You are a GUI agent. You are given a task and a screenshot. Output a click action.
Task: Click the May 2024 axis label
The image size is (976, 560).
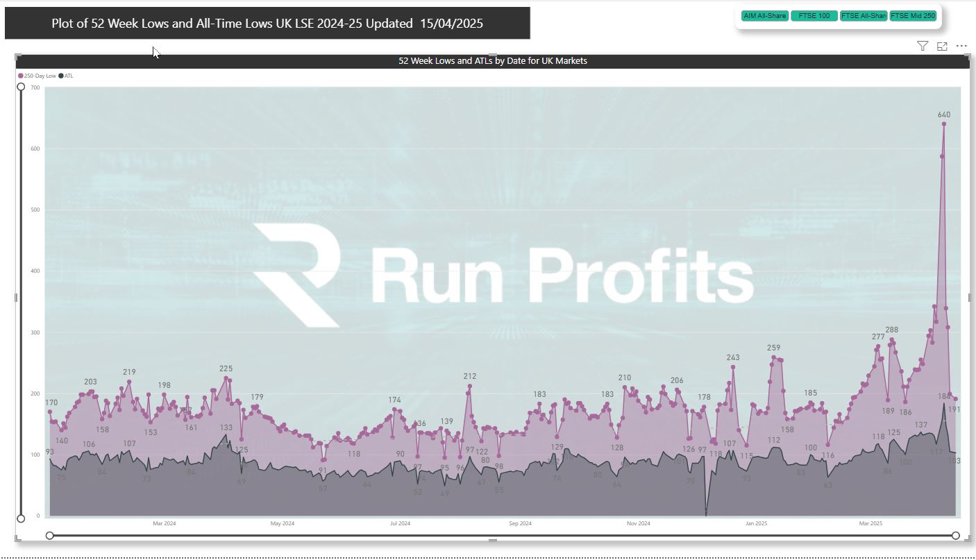click(x=283, y=524)
